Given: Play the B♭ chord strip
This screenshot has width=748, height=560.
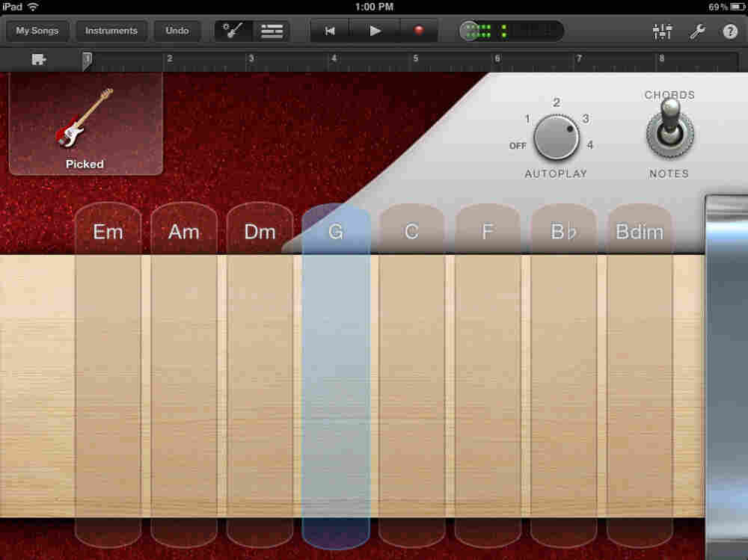Looking at the screenshot, I should (x=563, y=375).
